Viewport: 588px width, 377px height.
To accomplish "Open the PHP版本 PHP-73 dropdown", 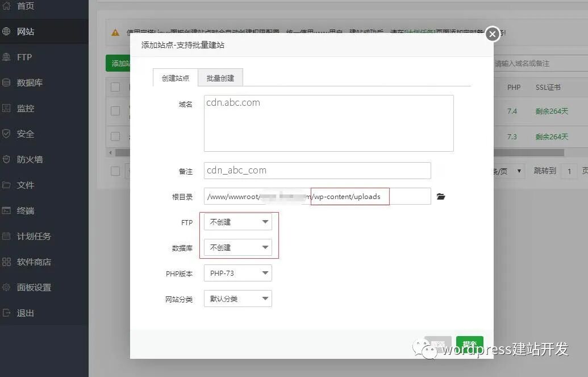I will coord(237,273).
